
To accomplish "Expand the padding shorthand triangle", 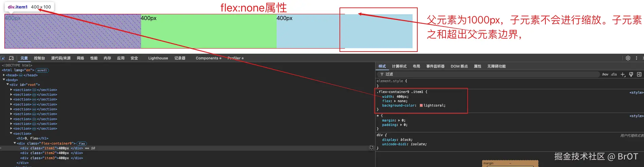I will pos(401,125).
